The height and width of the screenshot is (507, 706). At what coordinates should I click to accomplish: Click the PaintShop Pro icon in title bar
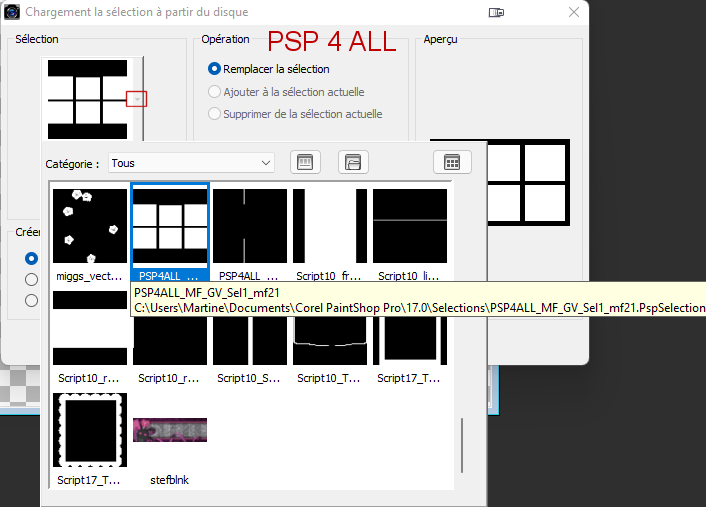click(x=12, y=12)
